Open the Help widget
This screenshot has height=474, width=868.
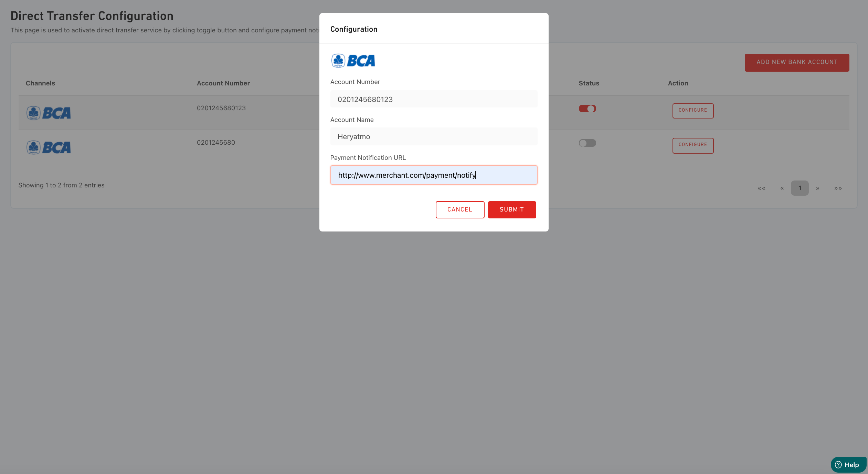pyautogui.click(x=848, y=465)
